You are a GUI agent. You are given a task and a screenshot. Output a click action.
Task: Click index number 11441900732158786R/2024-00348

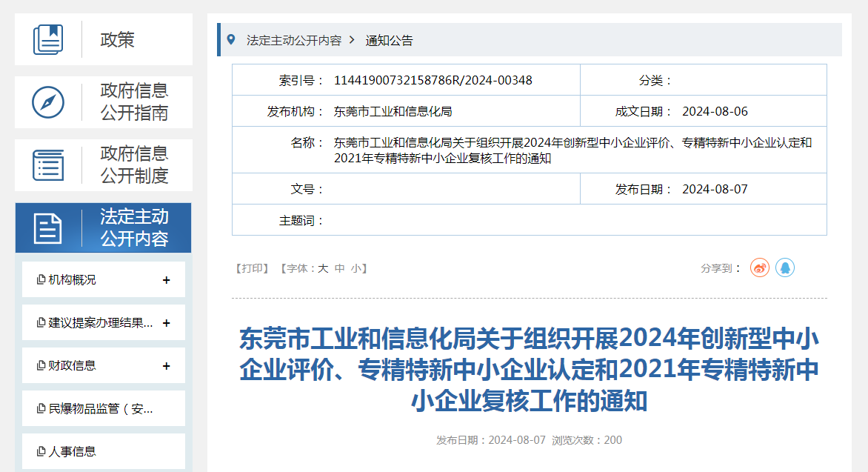point(433,80)
